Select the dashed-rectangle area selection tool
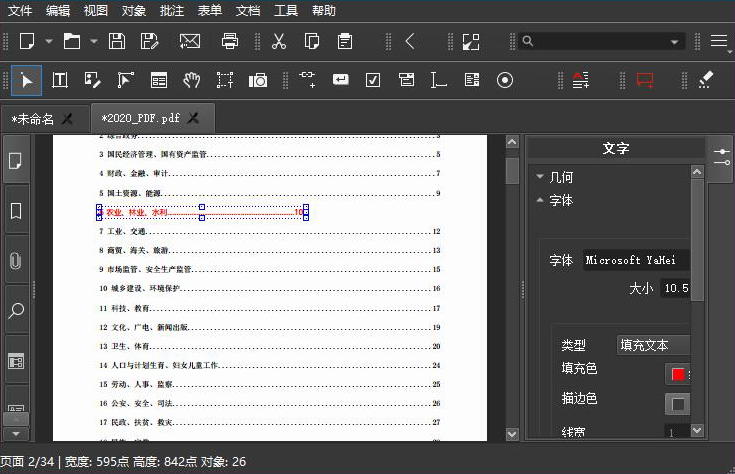 pyautogui.click(x=225, y=80)
